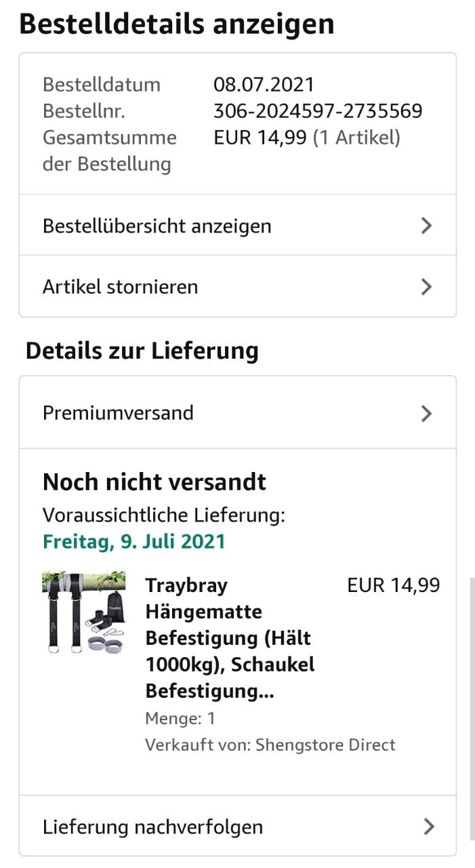
Task: Click the order number 306-2024597-2735569
Action: (318, 111)
